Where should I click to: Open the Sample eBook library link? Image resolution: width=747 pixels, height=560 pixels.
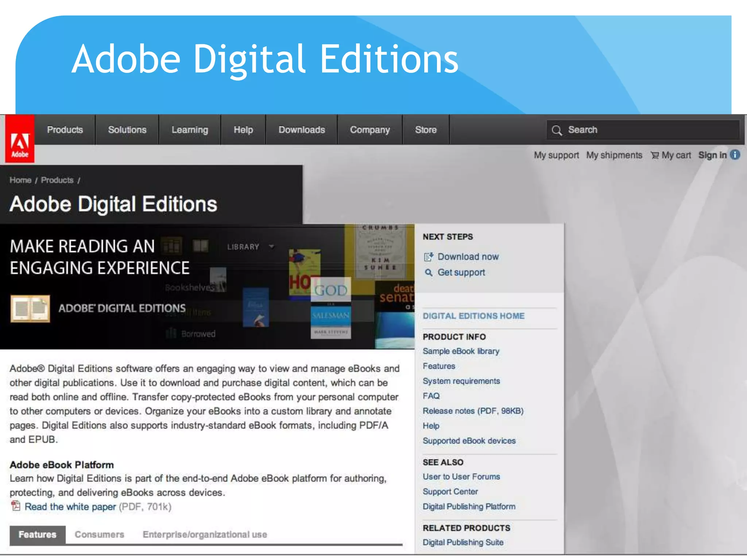[461, 351]
